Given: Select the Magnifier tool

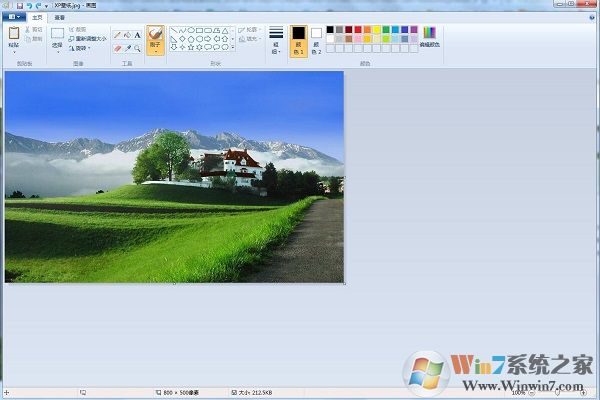Looking at the screenshot, I should pos(137,46).
